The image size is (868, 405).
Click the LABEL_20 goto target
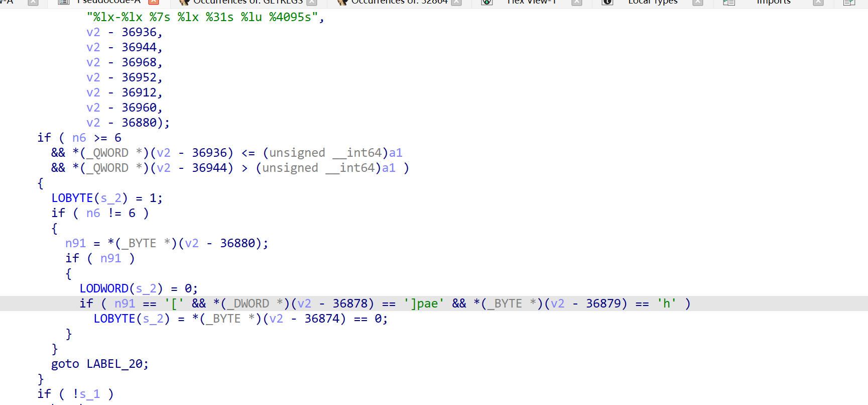pos(114,364)
